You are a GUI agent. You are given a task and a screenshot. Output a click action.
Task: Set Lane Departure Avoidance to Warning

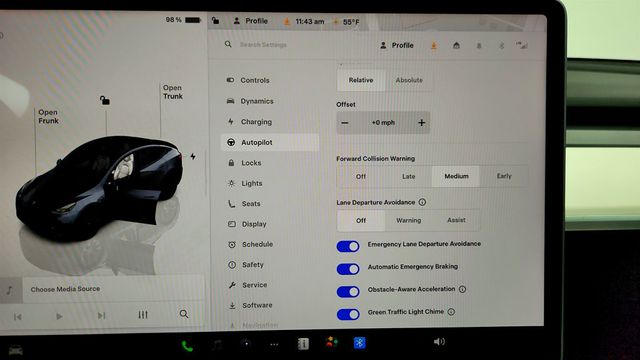coord(409,220)
